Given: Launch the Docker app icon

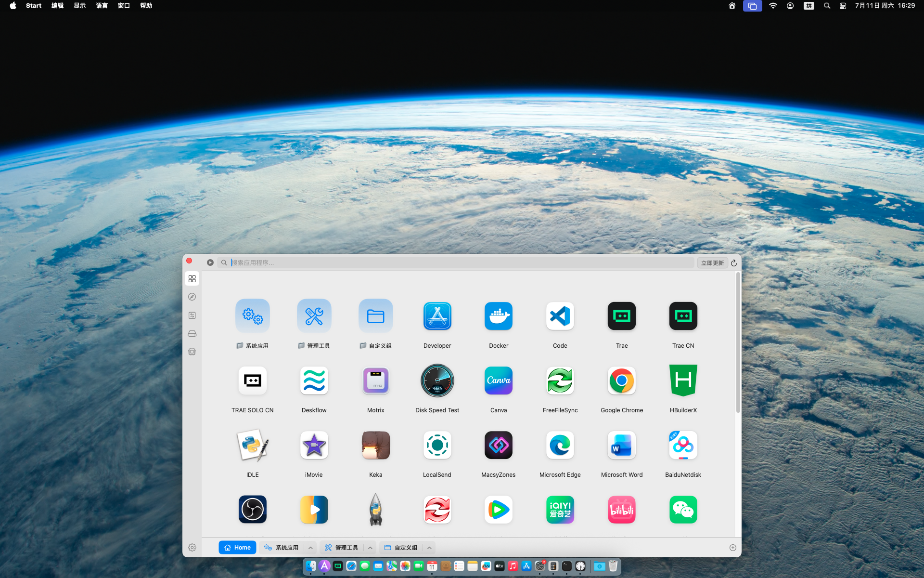Looking at the screenshot, I should (499, 316).
